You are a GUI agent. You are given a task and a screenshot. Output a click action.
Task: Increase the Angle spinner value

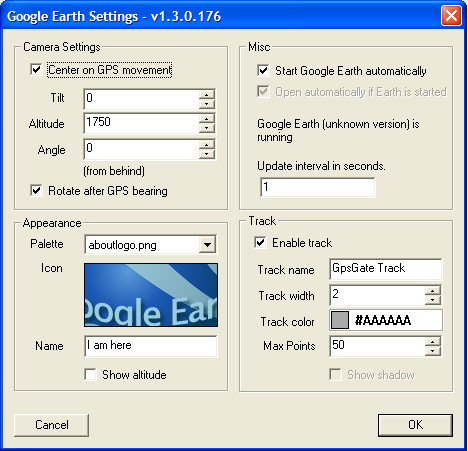(207, 145)
